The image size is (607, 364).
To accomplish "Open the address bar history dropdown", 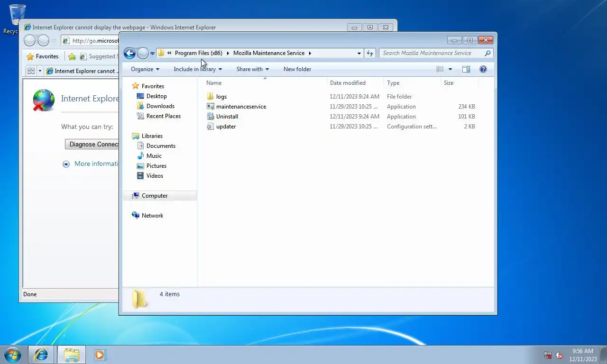I will point(359,53).
